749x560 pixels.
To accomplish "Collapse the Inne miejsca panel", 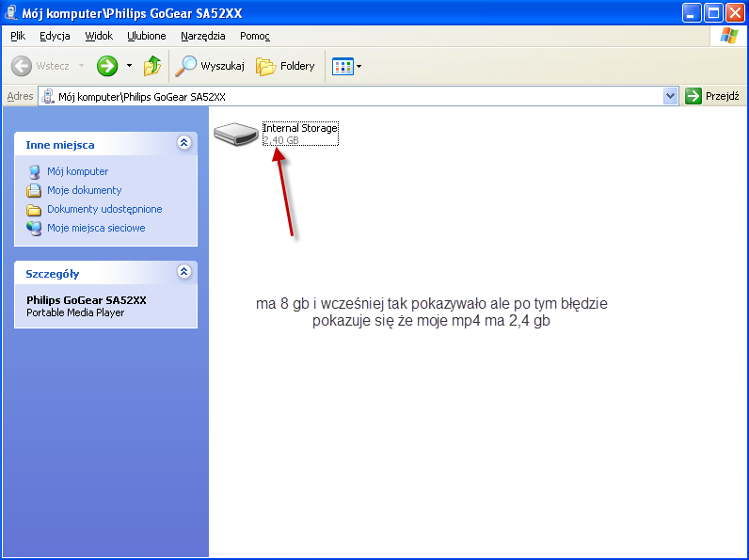I will tap(183, 142).
